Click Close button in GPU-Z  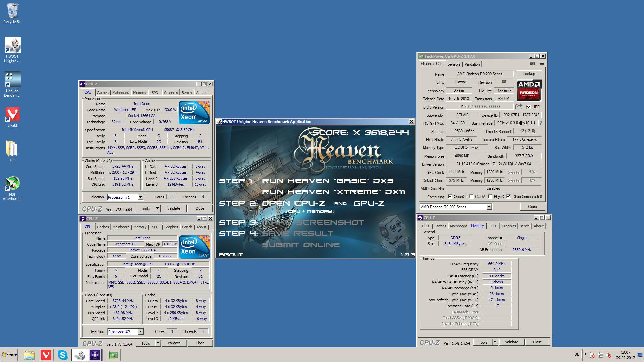pos(532,207)
